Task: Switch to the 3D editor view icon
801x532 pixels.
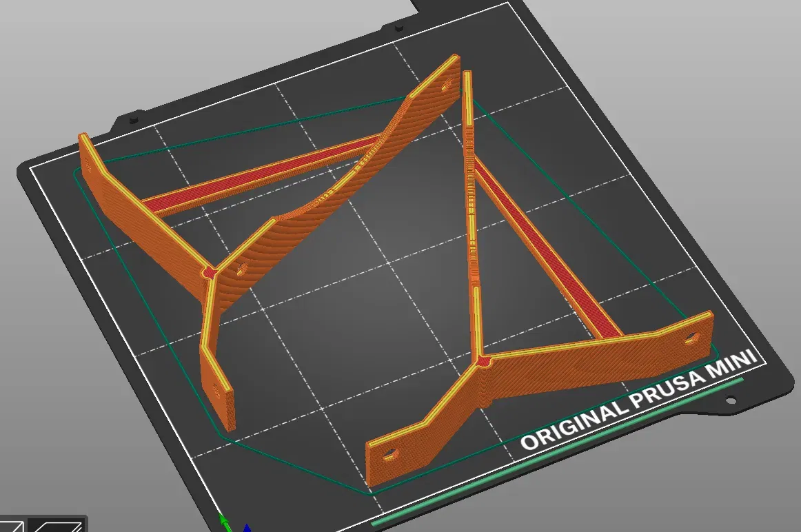Action: click(11, 526)
